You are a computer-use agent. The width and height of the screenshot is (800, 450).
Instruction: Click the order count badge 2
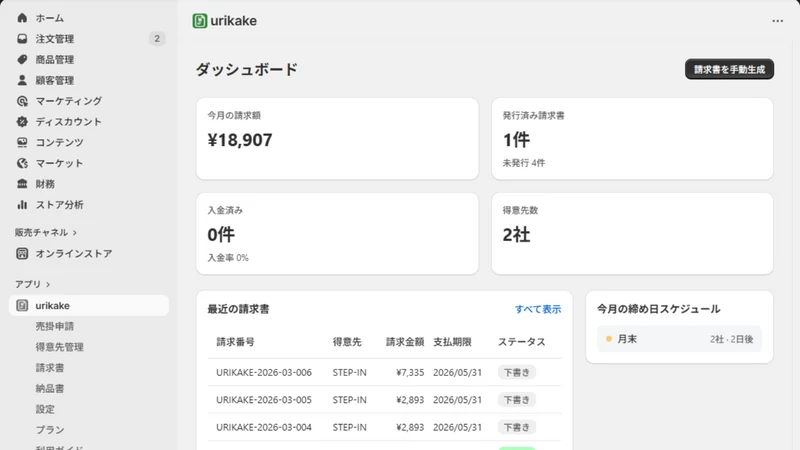coord(157,39)
